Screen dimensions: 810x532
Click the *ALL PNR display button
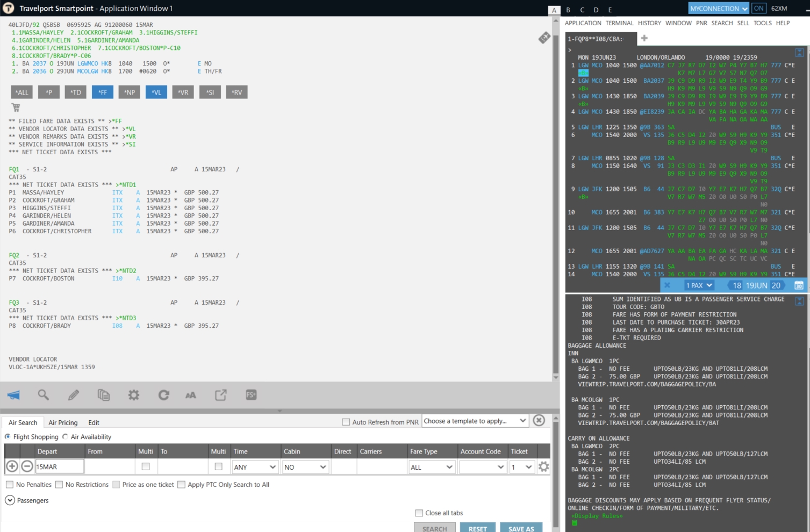pyautogui.click(x=21, y=92)
